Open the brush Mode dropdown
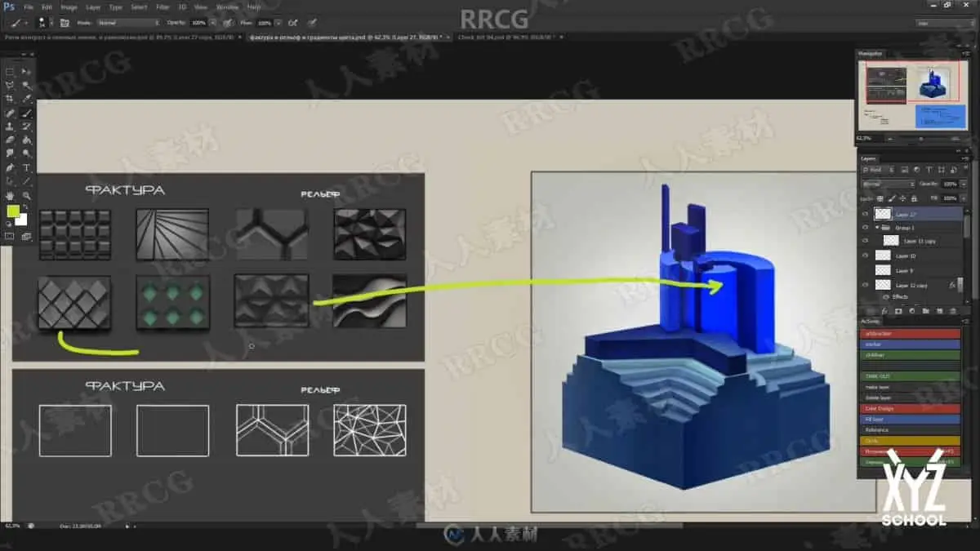 (x=128, y=23)
